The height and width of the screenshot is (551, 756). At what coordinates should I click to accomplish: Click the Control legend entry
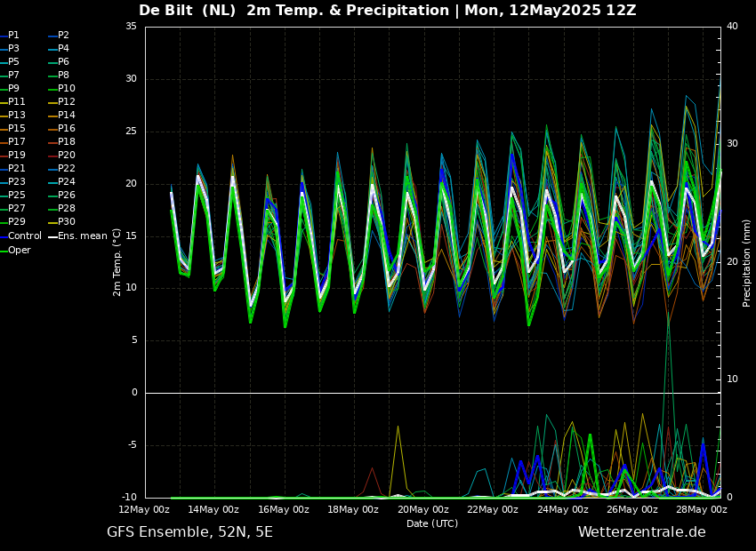(x=20, y=236)
